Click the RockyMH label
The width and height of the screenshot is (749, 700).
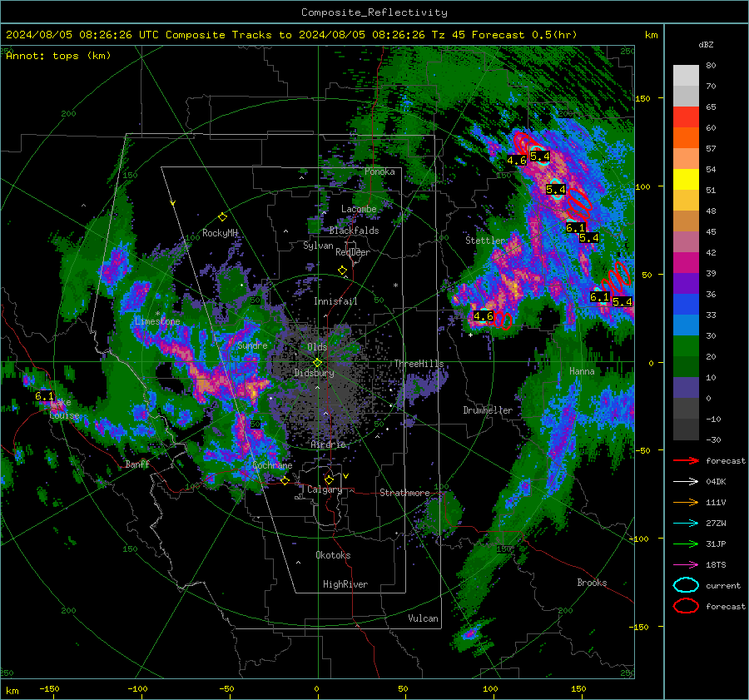coord(220,233)
